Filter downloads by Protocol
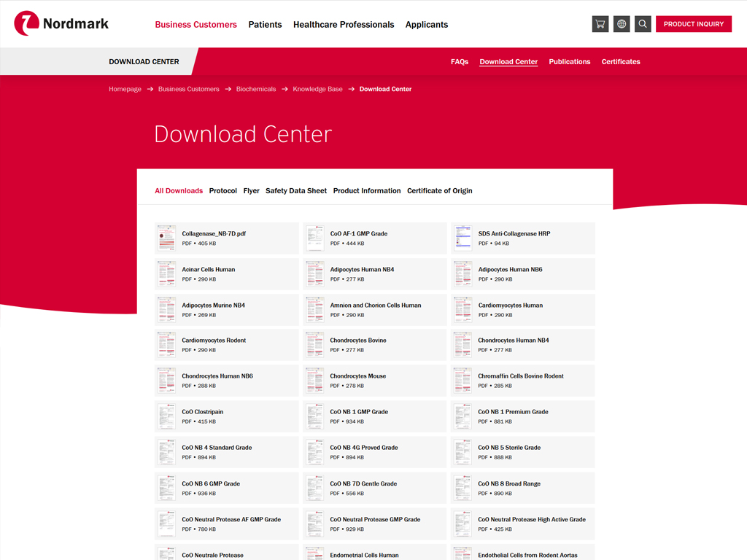 click(222, 191)
